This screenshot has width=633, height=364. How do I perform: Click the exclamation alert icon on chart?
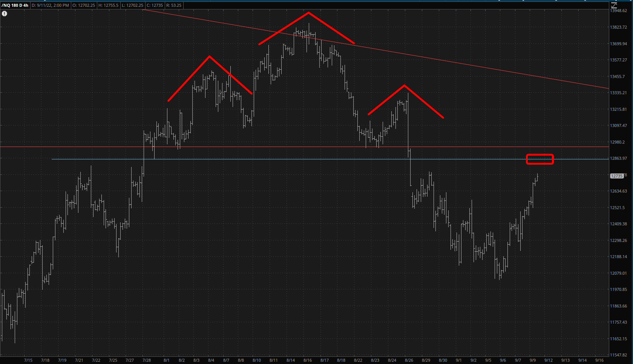point(5,14)
